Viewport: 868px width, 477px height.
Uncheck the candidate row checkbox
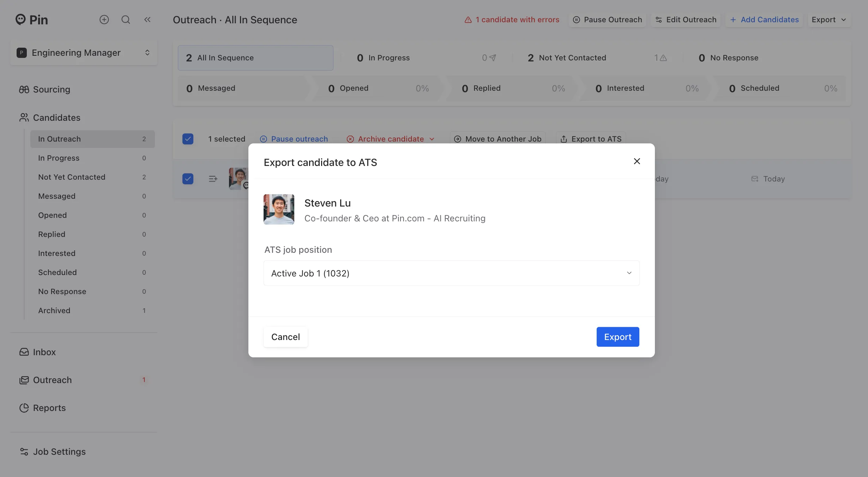tap(188, 179)
